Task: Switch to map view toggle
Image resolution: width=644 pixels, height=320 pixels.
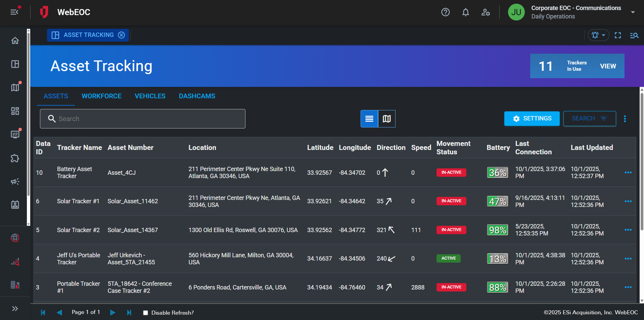Action: pos(387,119)
